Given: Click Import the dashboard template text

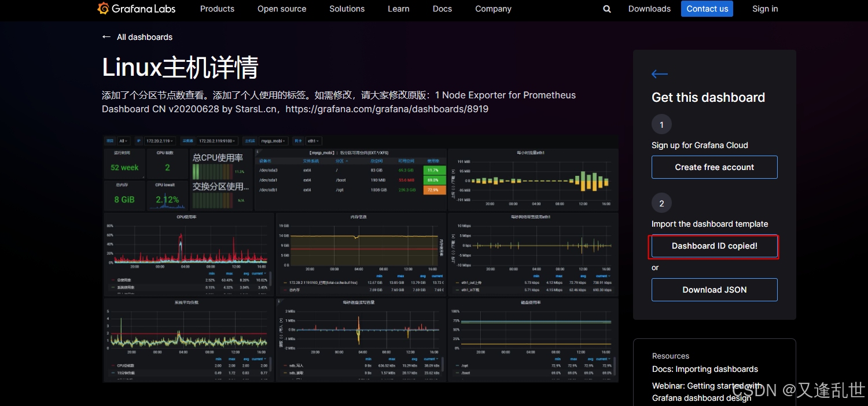Looking at the screenshot, I should tap(710, 224).
